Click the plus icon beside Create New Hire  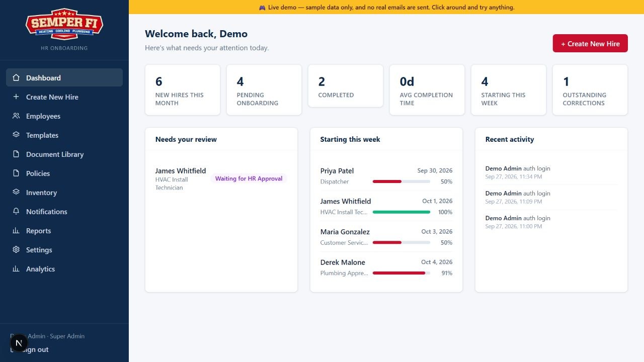pyautogui.click(x=16, y=97)
